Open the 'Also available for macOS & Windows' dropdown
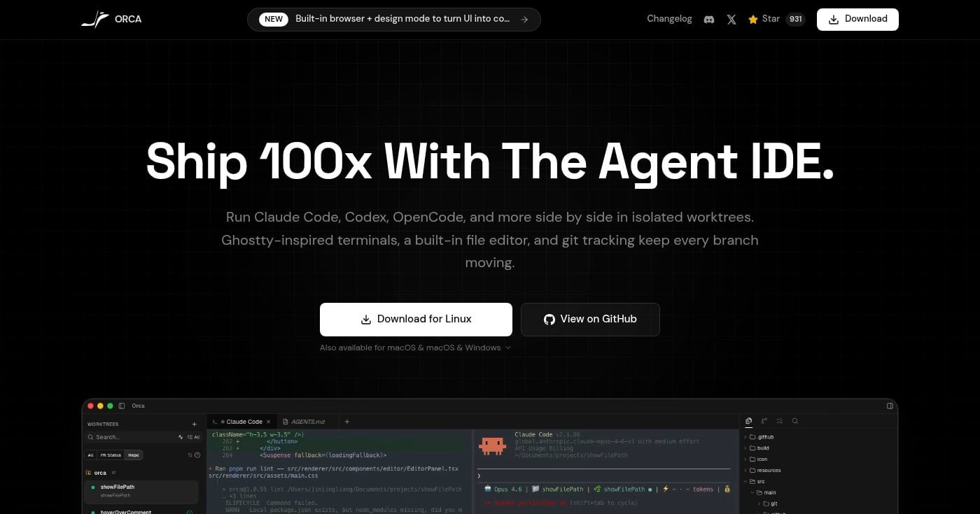980x514 pixels. [x=416, y=348]
